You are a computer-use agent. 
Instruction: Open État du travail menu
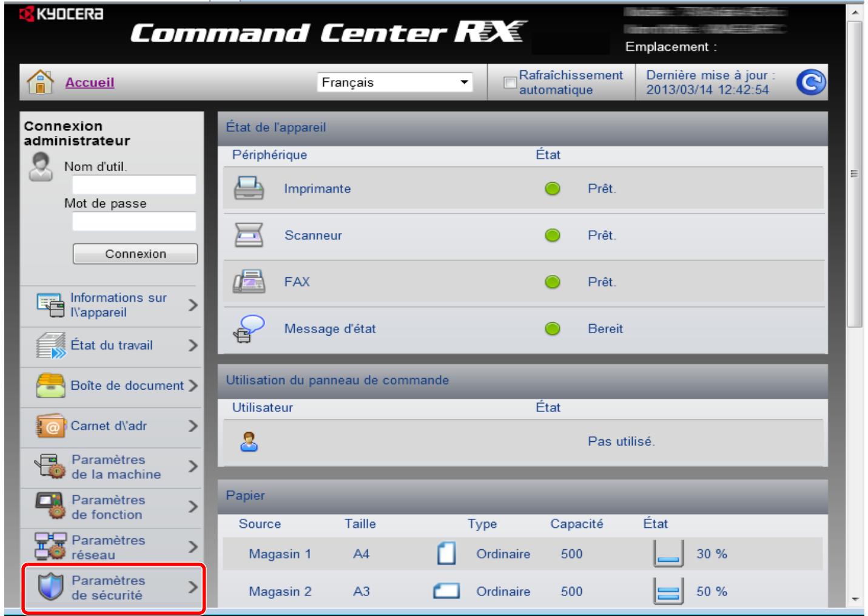pyautogui.click(x=112, y=347)
